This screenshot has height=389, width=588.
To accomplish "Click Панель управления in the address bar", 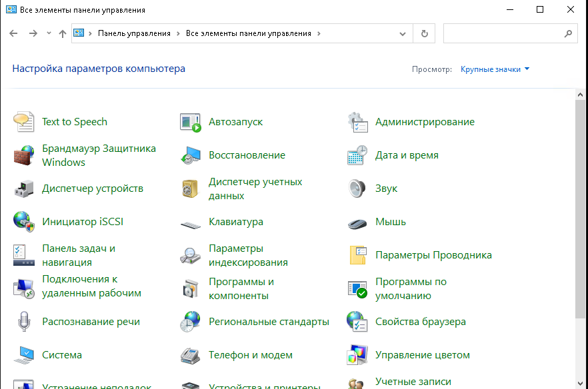I will click(134, 33).
